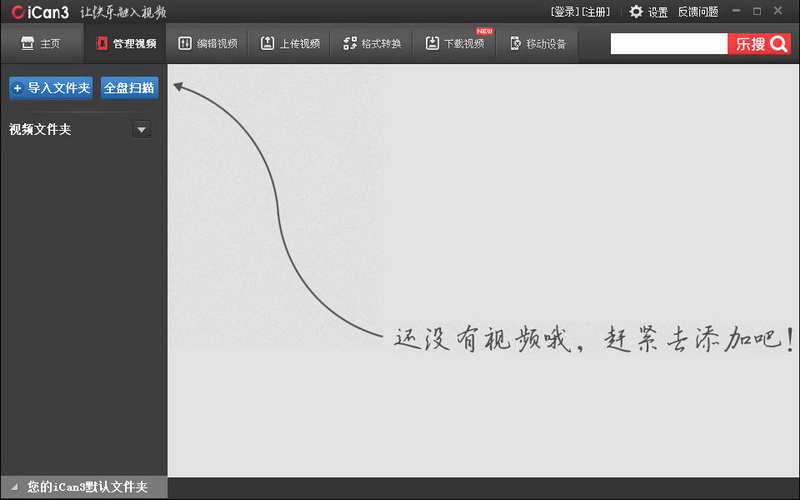Open the 下载视频 download icon

point(432,43)
